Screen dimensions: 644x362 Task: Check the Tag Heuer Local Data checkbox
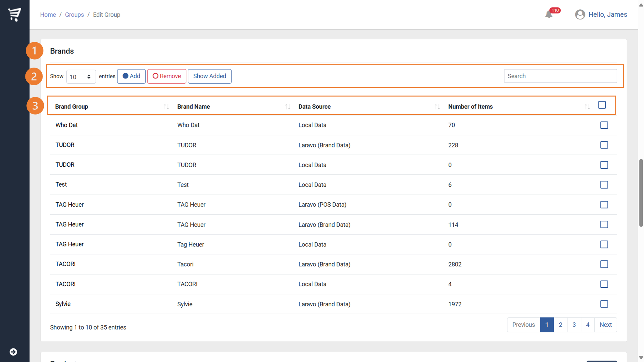coord(604,245)
